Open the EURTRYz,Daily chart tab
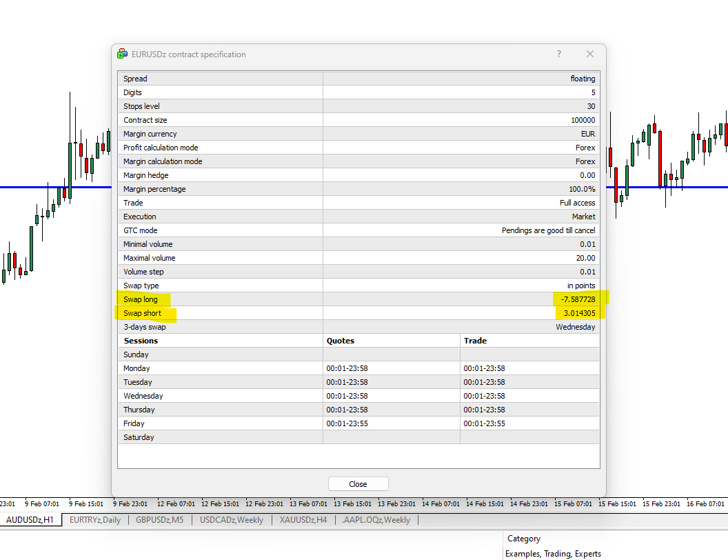 coord(95,520)
